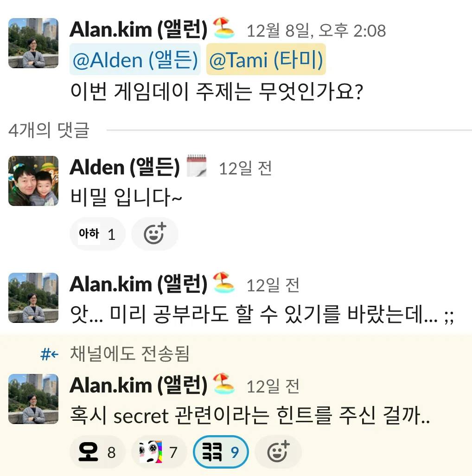Open the Alan.kim (앨런) profile from the top message
Viewport: 472px width, 476px height.
click(138, 29)
